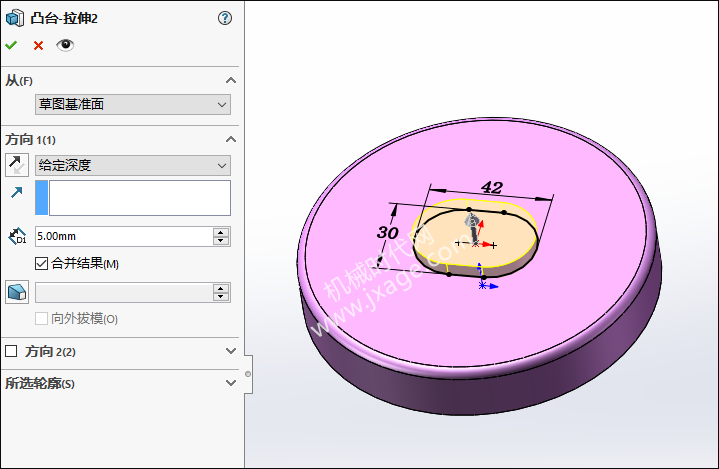719x469 pixels.
Task: Edit the 5.00mm depth field
Action: point(124,237)
